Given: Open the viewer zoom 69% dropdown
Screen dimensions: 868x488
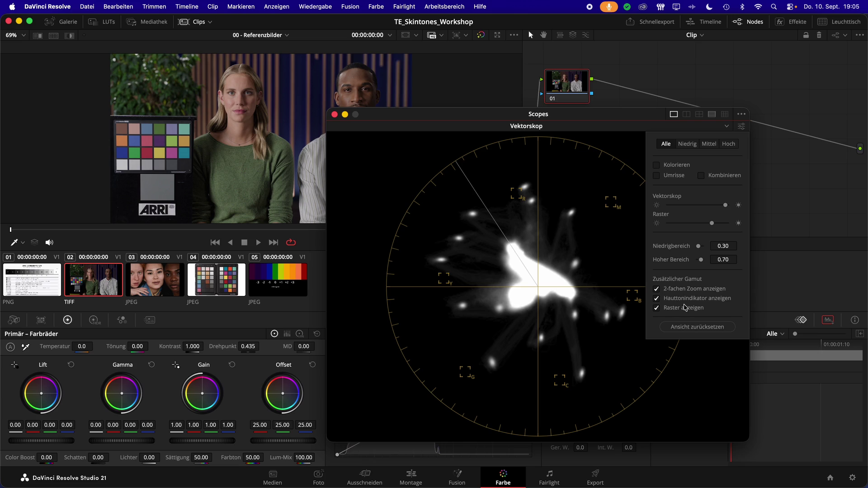Looking at the screenshot, I should pyautogui.click(x=15, y=35).
